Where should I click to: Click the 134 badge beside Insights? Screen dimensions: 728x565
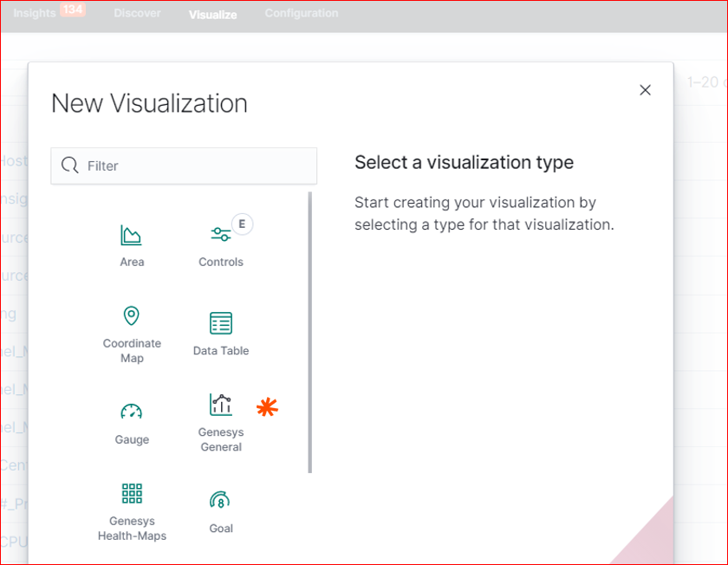pos(72,10)
